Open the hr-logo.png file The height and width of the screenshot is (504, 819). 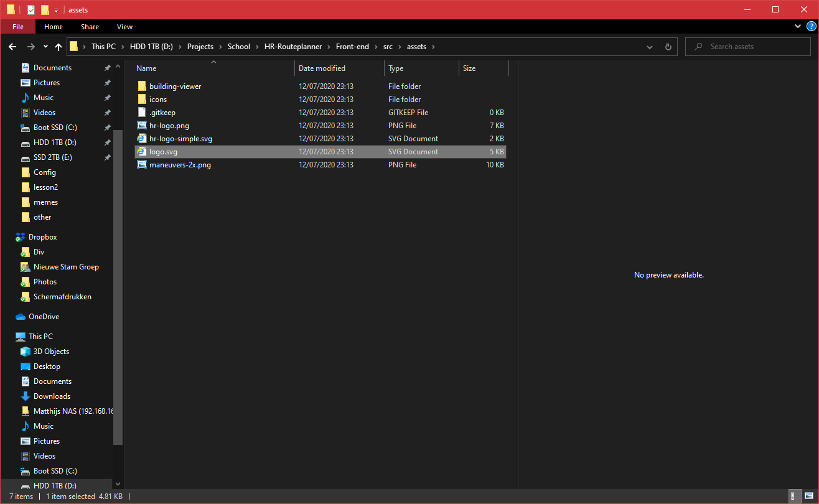point(169,125)
